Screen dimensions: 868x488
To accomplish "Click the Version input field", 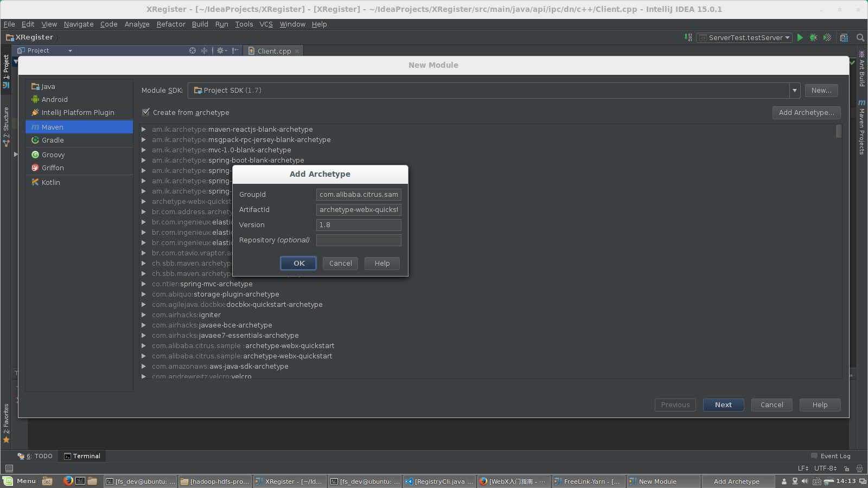I will pyautogui.click(x=359, y=224).
